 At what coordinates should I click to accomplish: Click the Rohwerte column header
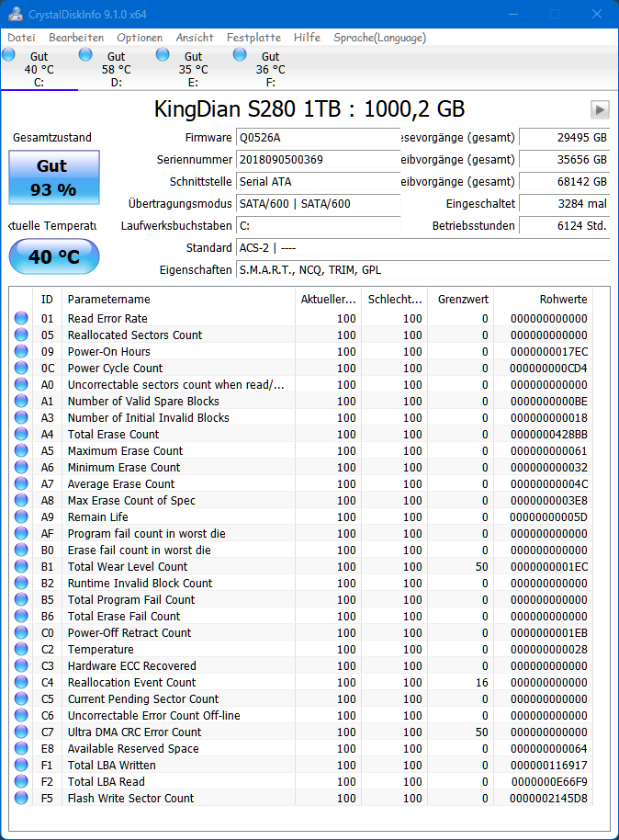pyautogui.click(x=543, y=299)
